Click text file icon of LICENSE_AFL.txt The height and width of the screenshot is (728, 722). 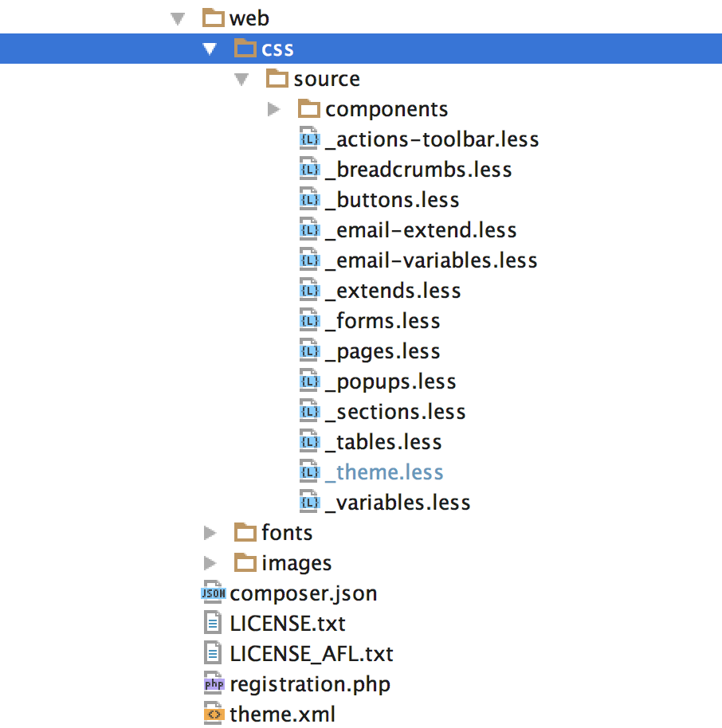213,653
